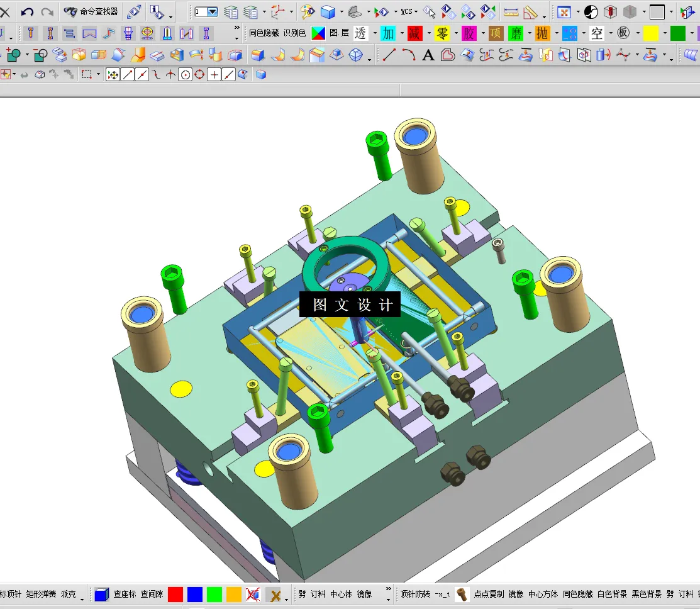Click the mold toolbar overflow chevron

[x=236, y=28]
